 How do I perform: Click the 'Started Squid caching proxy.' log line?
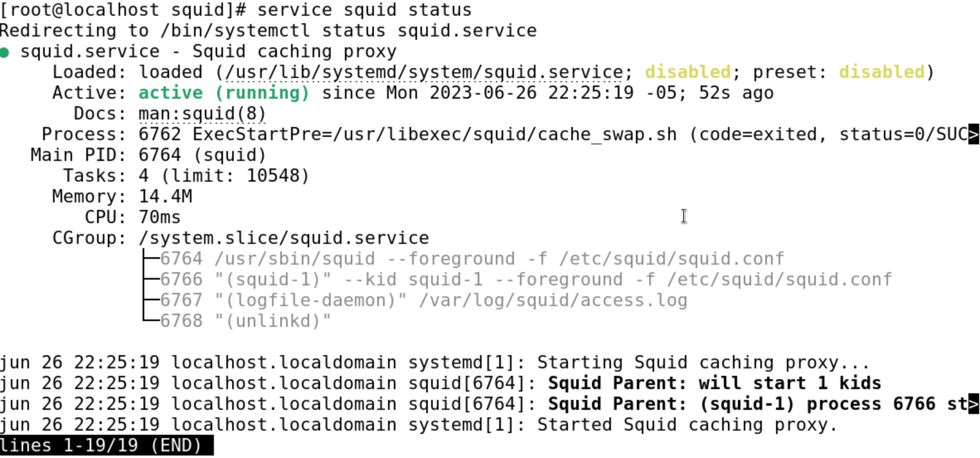tap(687, 425)
